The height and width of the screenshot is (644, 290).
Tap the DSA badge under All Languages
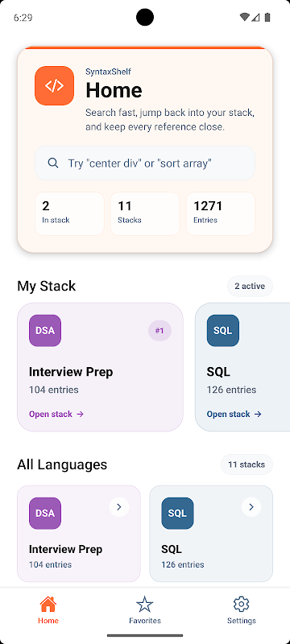coord(45,513)
